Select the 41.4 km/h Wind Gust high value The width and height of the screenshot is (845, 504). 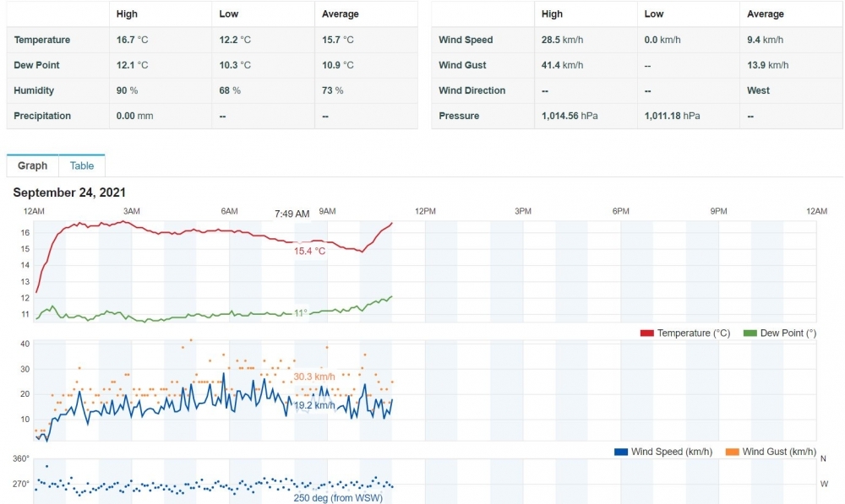(x=562, y=65)
